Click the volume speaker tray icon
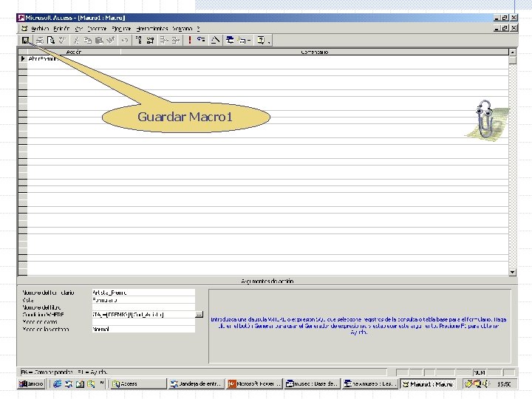The height and width of the screenshot is (399, 532). [487, 383]
